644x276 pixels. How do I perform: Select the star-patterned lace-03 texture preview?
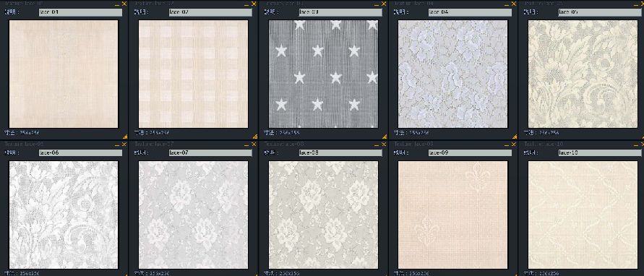pos(323,74)
